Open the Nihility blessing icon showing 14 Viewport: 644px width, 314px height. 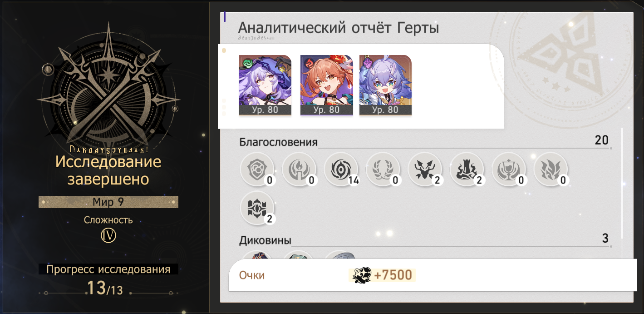click(341, 169)
